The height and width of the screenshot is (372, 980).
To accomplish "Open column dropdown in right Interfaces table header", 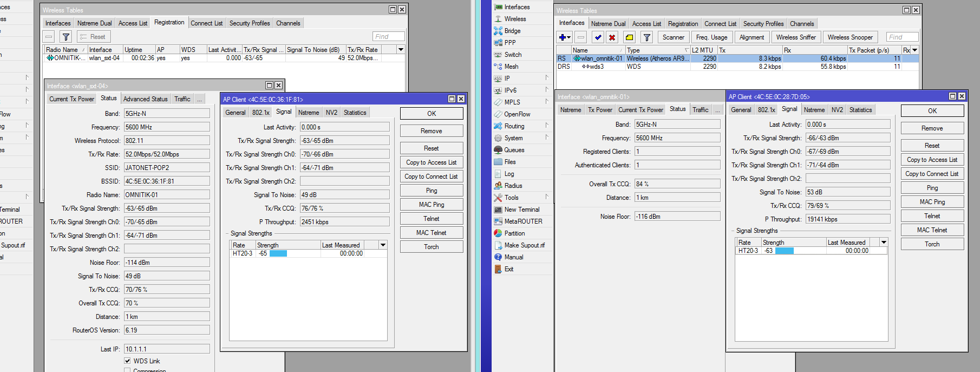I will pos(914,50).
